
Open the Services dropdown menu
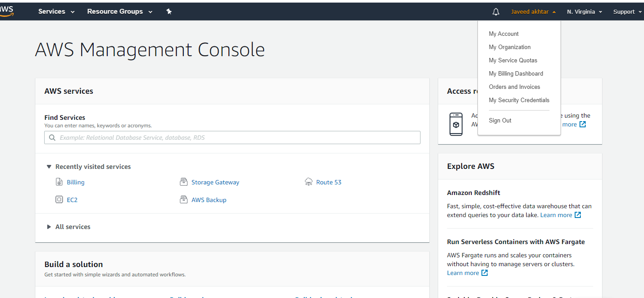click(x=57, y=11)
